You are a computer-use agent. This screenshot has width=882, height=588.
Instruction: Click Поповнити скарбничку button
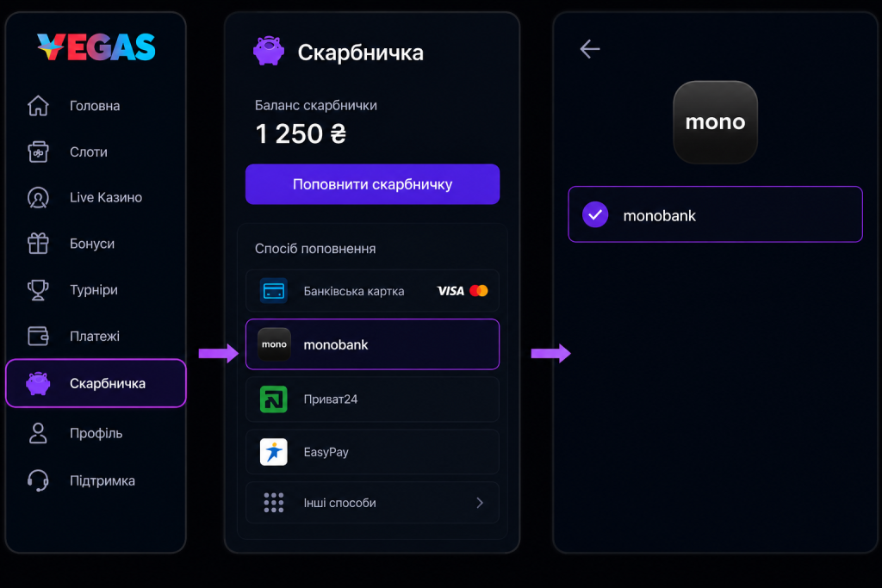pyautogui.click(x=372, y=184)
